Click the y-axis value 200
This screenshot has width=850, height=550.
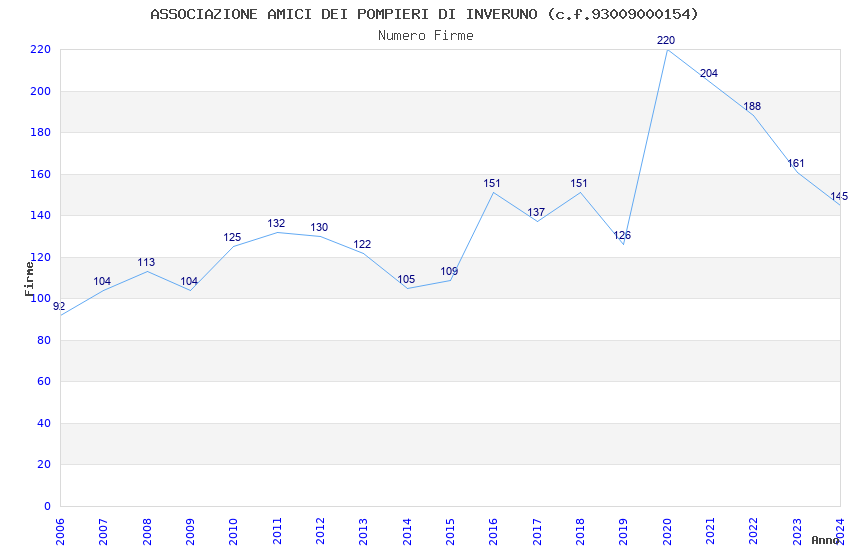click(41, 91)
